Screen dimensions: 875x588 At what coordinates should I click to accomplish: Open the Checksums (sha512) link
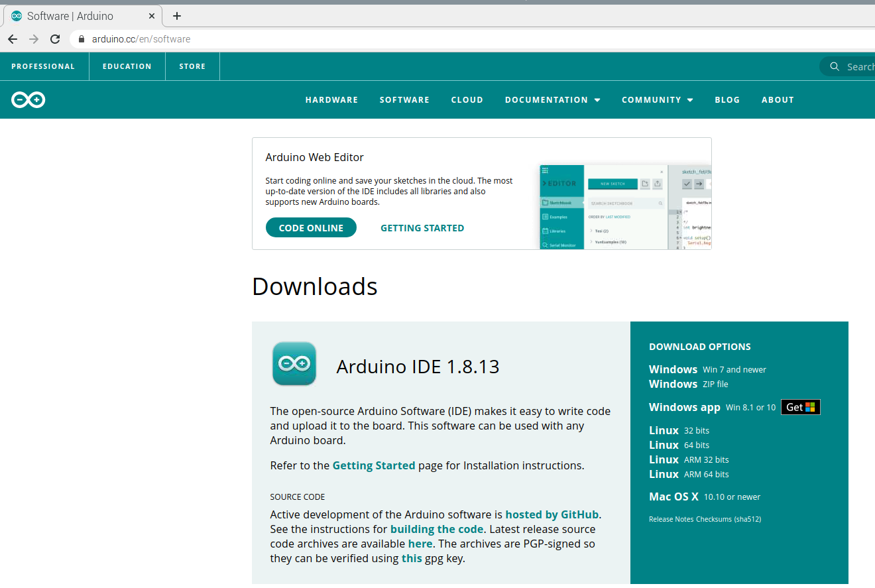pyautogui.click(x=729, y=519)
